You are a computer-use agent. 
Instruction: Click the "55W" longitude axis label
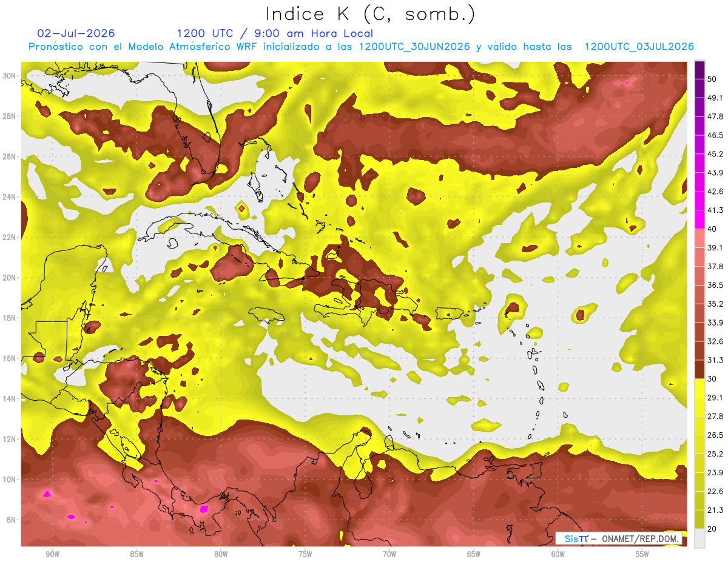tap(642, 554)
